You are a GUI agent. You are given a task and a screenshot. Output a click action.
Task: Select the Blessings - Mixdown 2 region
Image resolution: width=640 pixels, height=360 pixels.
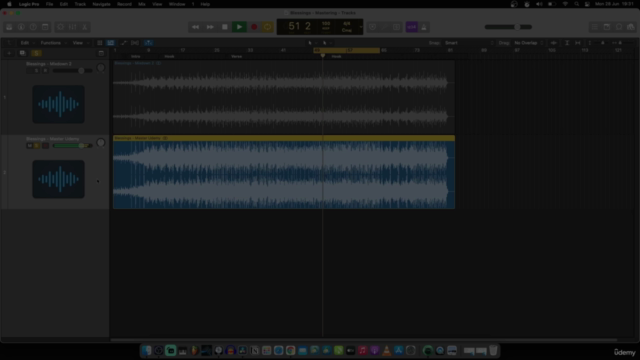click(x=284, y=97)
